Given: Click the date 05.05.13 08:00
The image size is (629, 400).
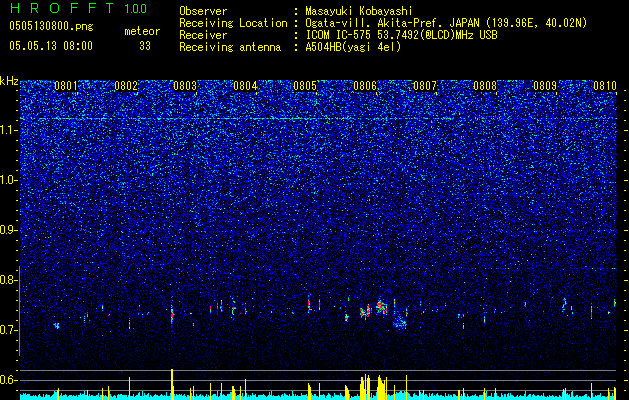Looking at the screenshot, I should pyautogui.click(x=51, y=46).
